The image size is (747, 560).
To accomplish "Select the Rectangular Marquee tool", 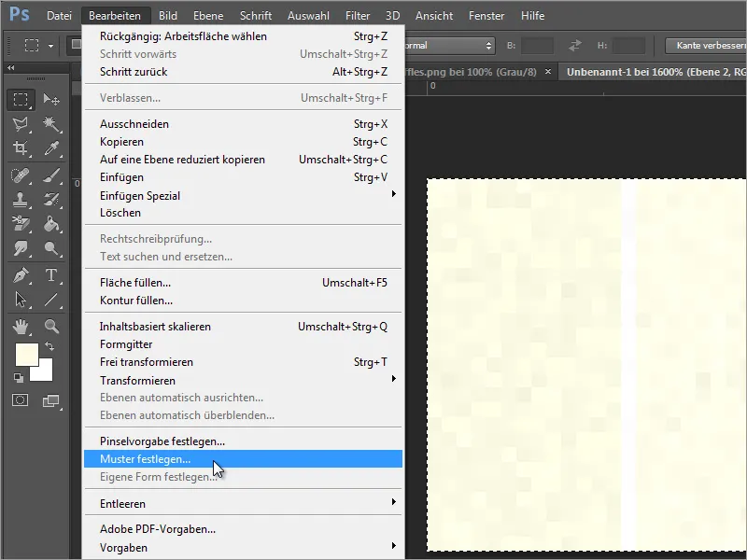I will click(x=21, y=100).
